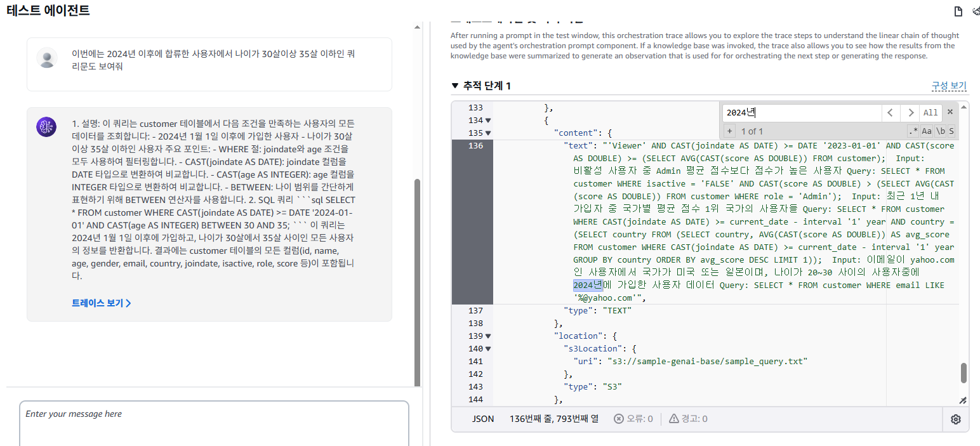Close the editor search box

click(950, 112)
